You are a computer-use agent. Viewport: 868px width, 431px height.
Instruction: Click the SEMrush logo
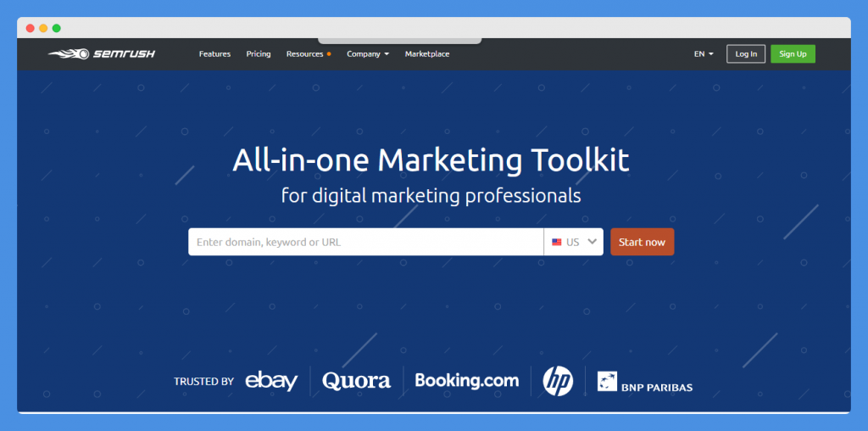pyautogui.click(x=102, y=53)
